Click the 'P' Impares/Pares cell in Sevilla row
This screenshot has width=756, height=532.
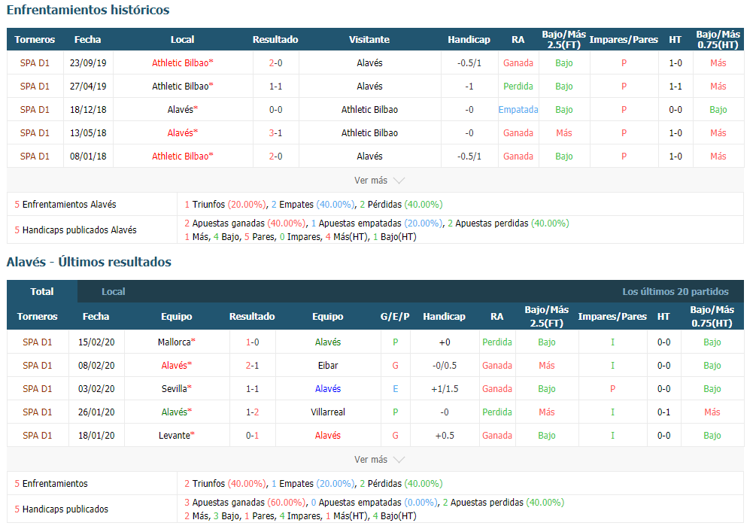pos(612,389)
